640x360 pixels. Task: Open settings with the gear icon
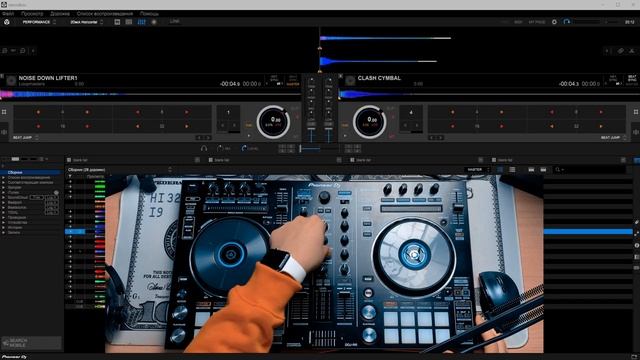click(554, 22)
